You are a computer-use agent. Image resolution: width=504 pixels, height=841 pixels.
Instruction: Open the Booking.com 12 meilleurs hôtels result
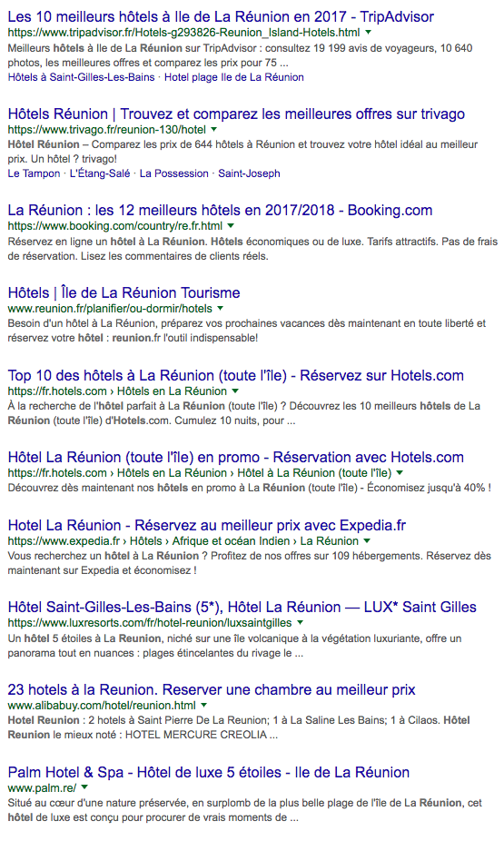220,211
